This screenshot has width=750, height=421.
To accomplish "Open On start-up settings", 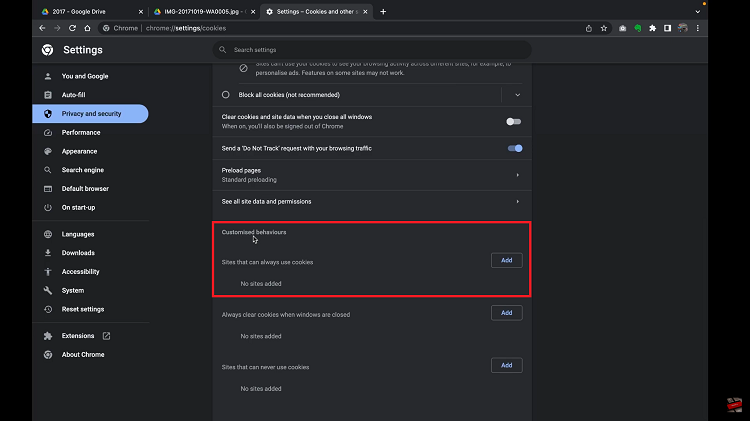I will [90, 207].
